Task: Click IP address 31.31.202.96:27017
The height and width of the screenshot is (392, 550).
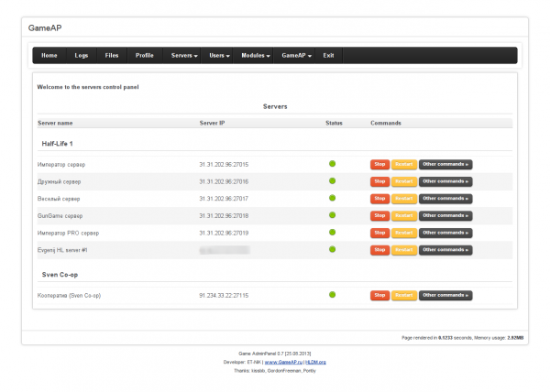Action: pos(224,199)
